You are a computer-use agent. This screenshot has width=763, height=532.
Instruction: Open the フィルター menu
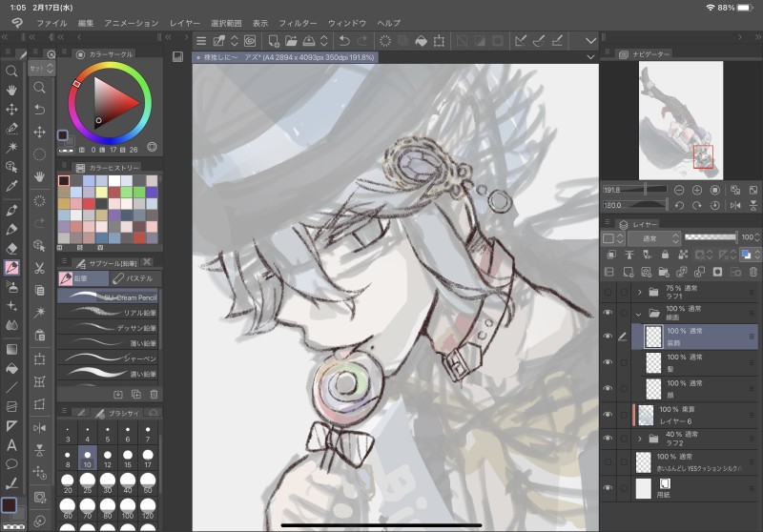click(x=298, y=23)
